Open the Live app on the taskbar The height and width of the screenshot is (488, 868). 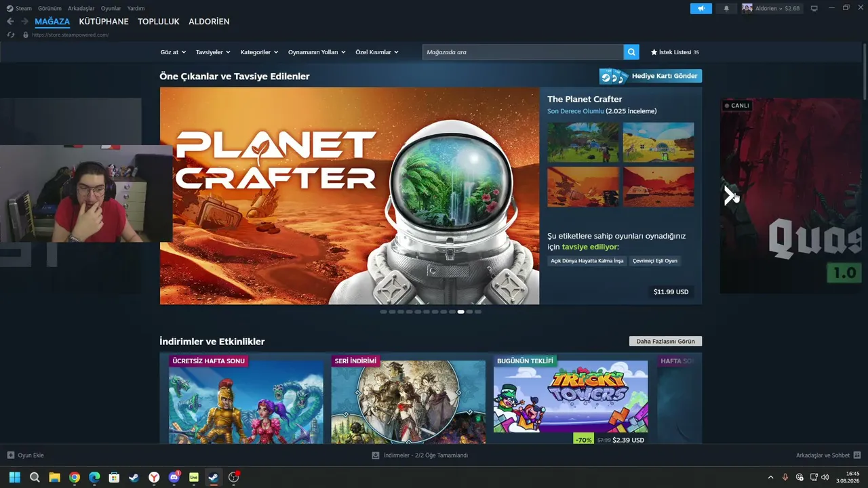[x=194, y=477]
